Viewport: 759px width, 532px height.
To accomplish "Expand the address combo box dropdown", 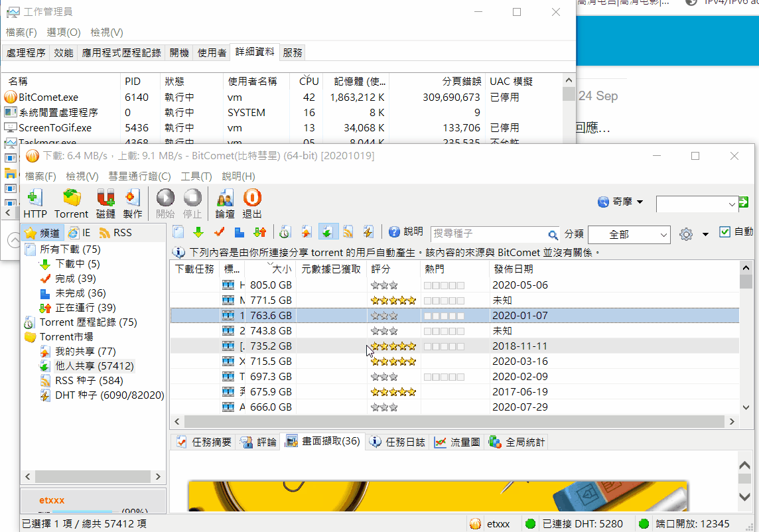I will [732, 204].
